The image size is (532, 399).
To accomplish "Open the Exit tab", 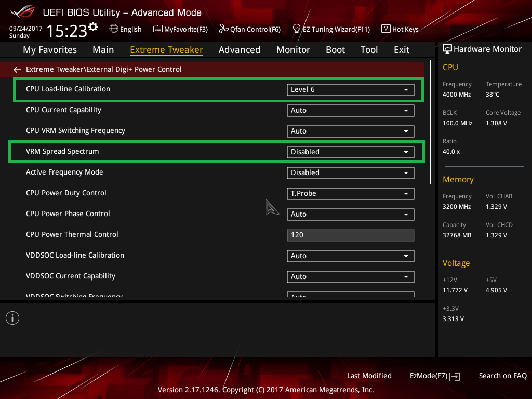I will coord(402,50).
